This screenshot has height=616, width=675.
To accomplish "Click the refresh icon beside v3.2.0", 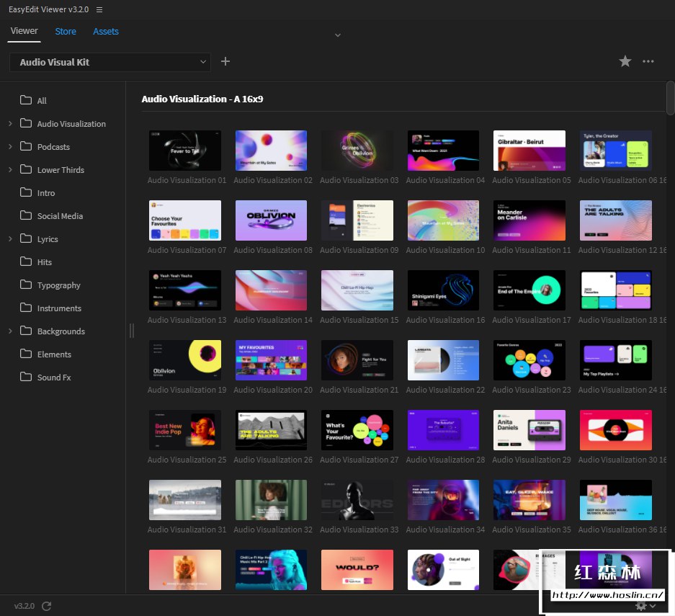I will click(x=47, y=606).
